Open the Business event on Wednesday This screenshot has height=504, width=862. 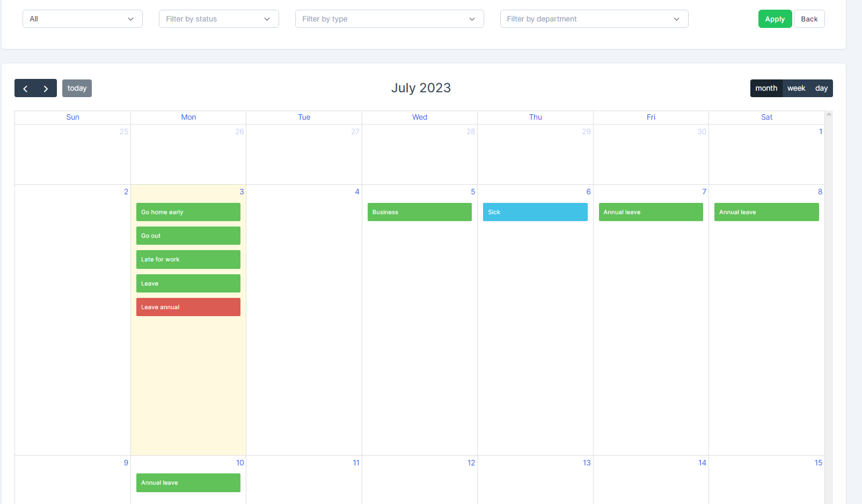pos(419,212)
